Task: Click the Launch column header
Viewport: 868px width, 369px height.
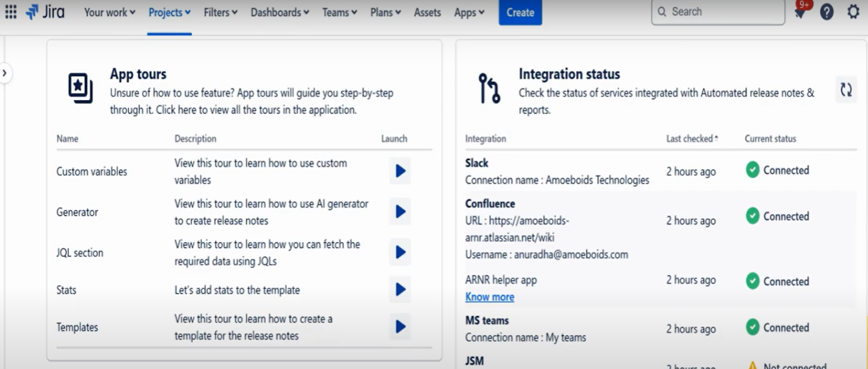Action: click(x=394, y=139)
